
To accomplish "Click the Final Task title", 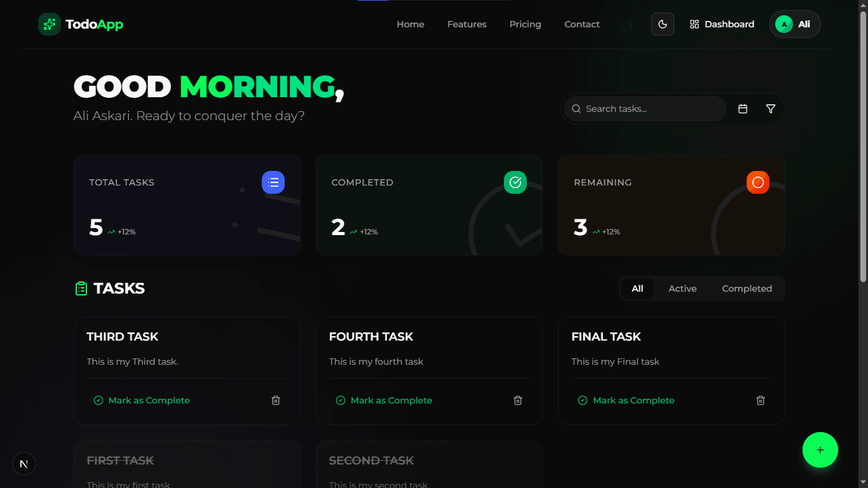I will point(606,337).
